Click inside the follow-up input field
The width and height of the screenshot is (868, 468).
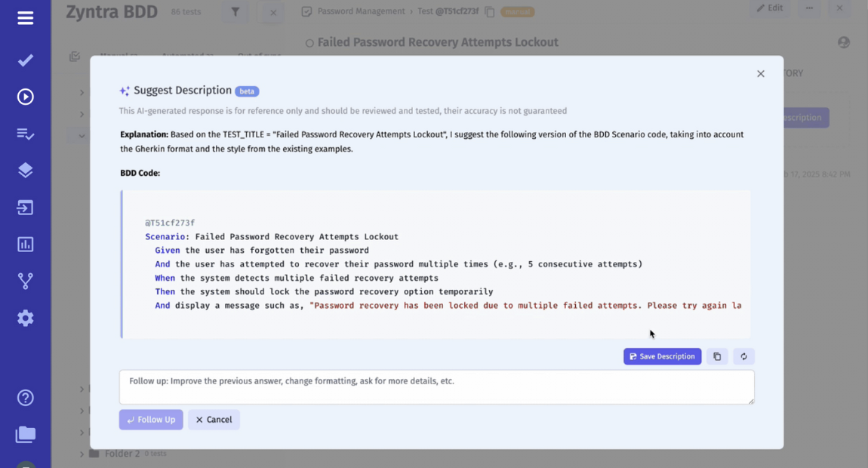coord(436,387)
